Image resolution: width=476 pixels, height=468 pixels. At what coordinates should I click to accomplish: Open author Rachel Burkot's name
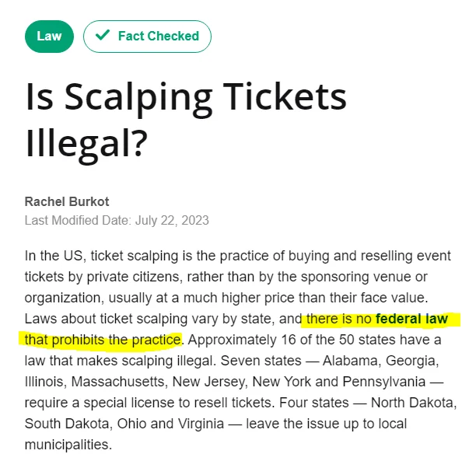[x=67, y=202]
